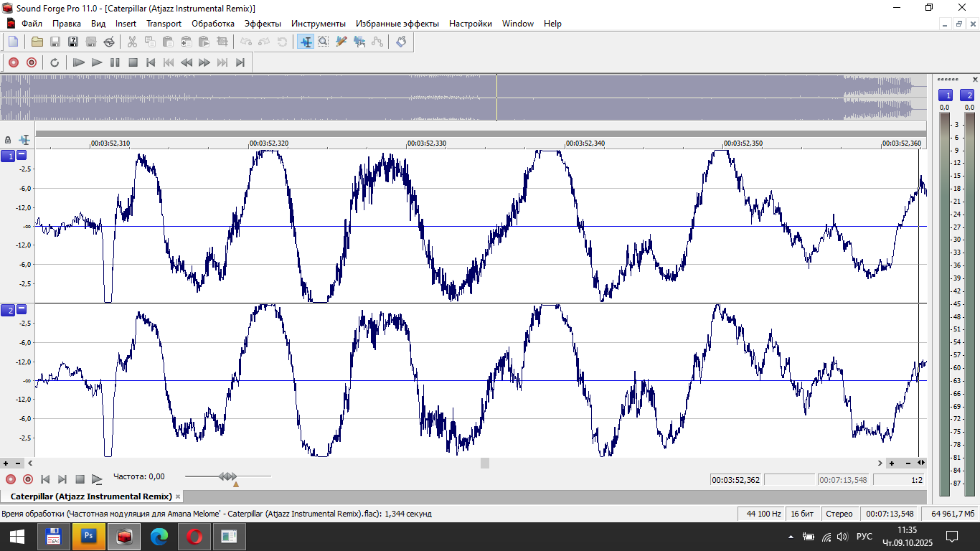Click the Save floppy disk icon
The image size is (980, 551).
coord(55,42)
